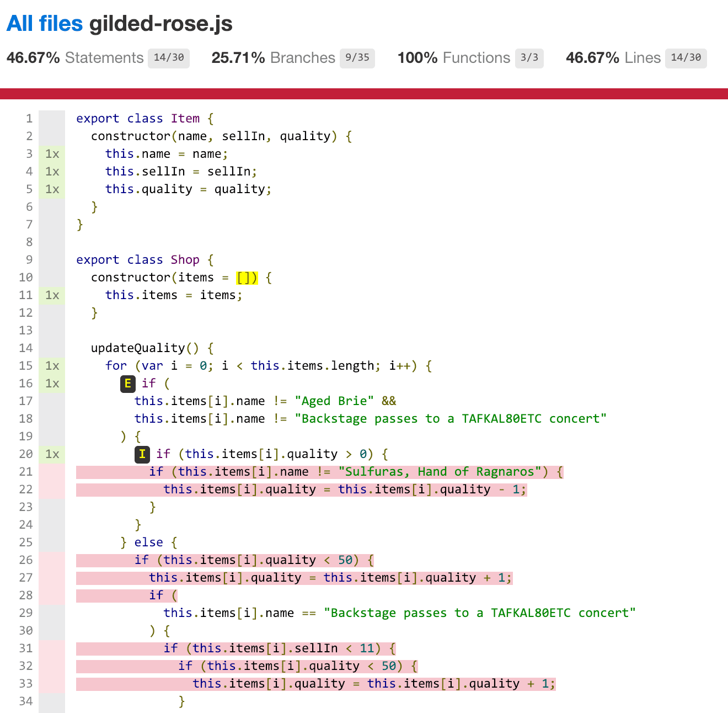The width and height of the screenshot is (728, 713).
Task: Click the 46.67% Statements percentage
Action: [33, 57]
